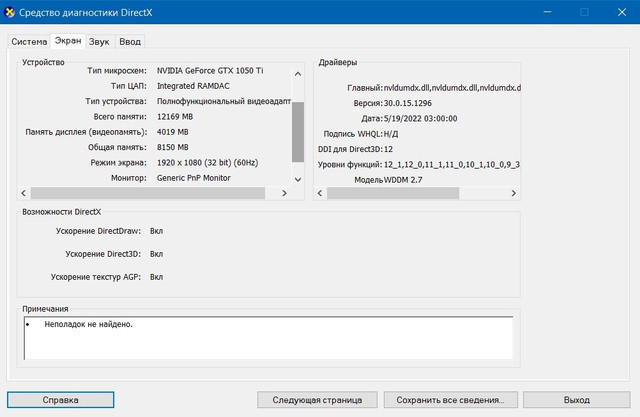
Task: Click the DirectX diagnostic title bar icon
Action: click(x=9, y=12)
